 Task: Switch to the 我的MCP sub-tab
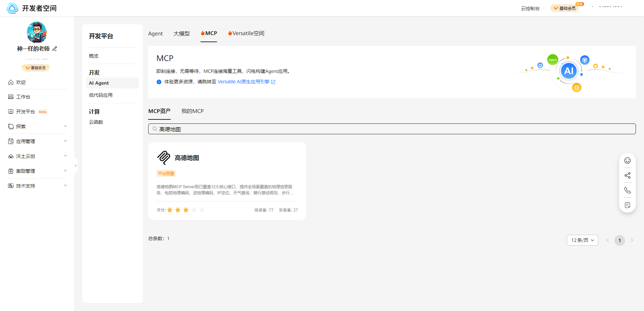click(193, 111)
